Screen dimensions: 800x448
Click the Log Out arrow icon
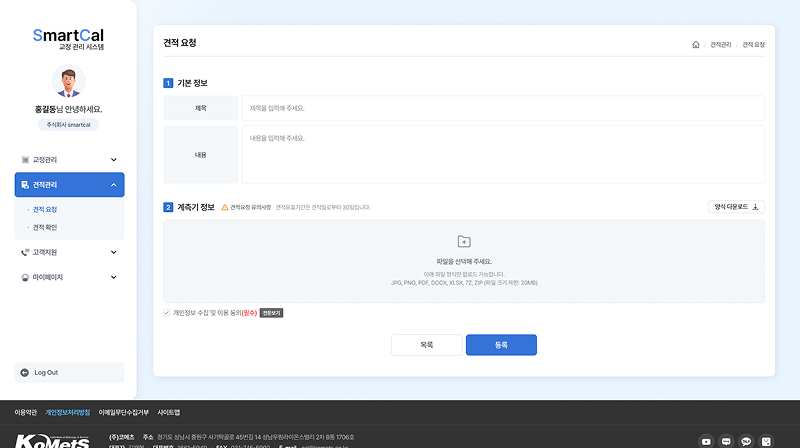click(x=25, y=372)
